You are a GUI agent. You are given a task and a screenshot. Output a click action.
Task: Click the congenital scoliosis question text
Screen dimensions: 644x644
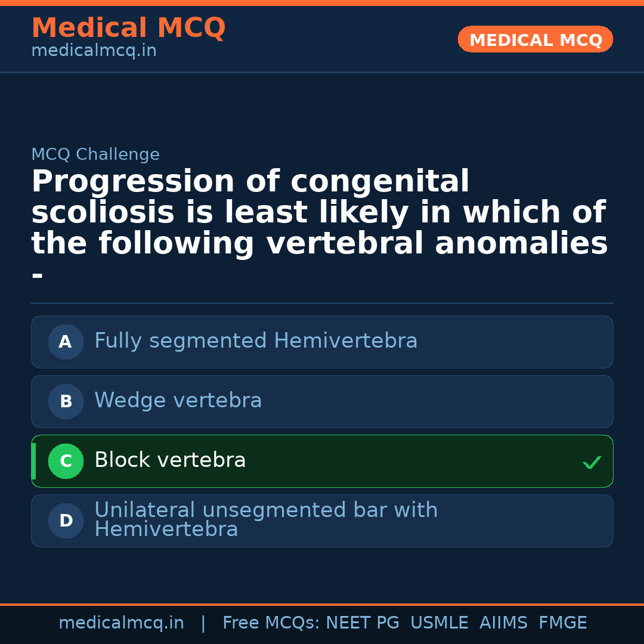pyautogui.click(x=319, y=213)
